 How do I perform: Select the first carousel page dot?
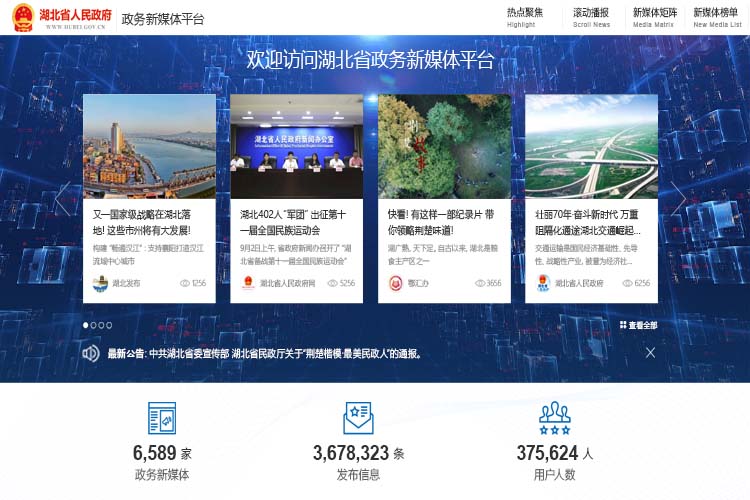(x=85, y=325)
